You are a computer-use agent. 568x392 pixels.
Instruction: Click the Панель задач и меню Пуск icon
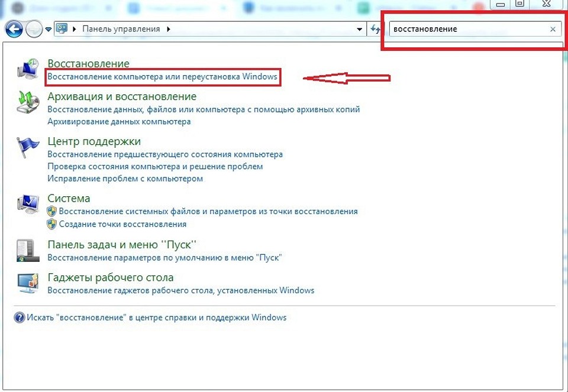[28, 251]
